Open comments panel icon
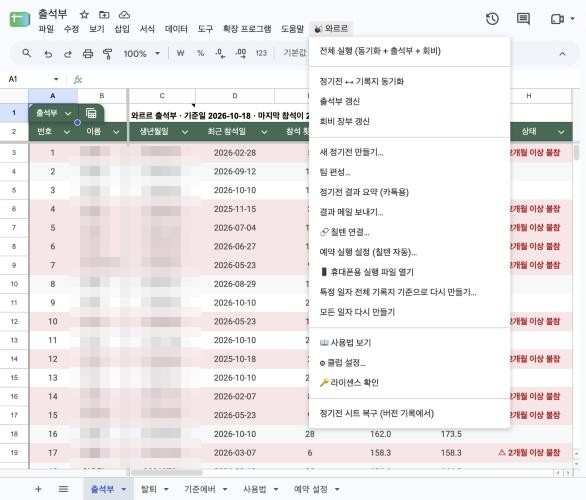The image size is (586, 500). click(x=523, y=19)
